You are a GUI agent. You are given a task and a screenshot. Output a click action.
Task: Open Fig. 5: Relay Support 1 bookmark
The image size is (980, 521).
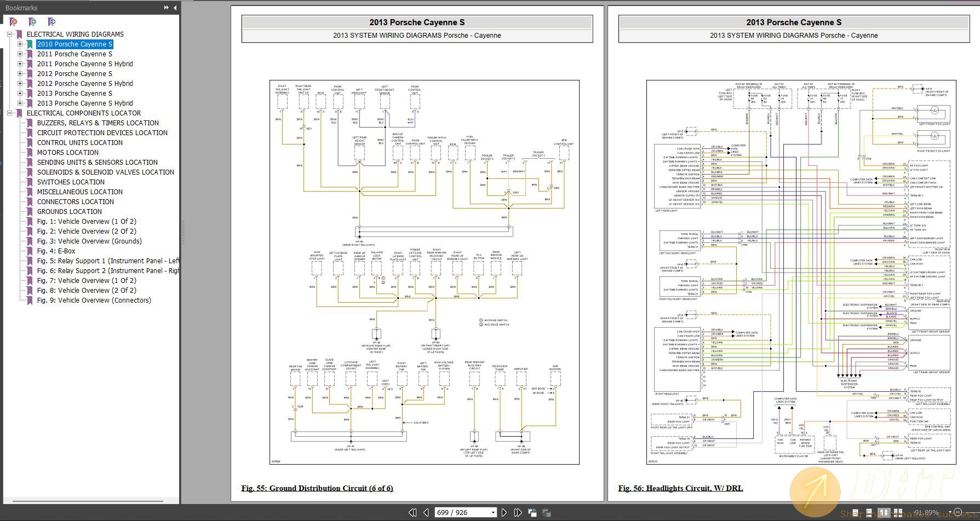(108, 260)
